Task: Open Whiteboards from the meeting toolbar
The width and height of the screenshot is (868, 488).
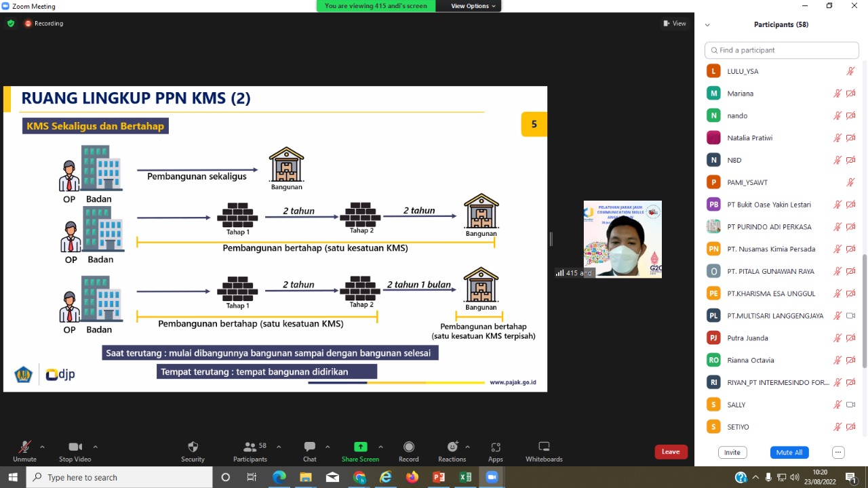Action: [544, 447]
